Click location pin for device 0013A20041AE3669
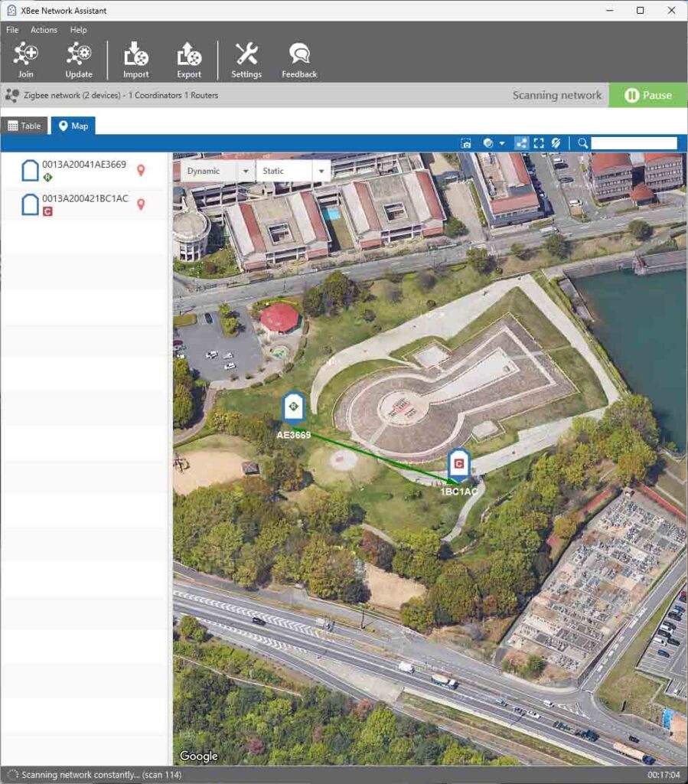The image size is (688, 784). (x=141, y=171)
